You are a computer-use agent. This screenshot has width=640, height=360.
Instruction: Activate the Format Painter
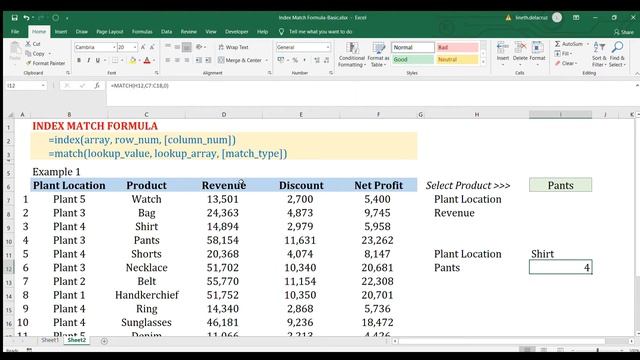[x=45, y=63]
